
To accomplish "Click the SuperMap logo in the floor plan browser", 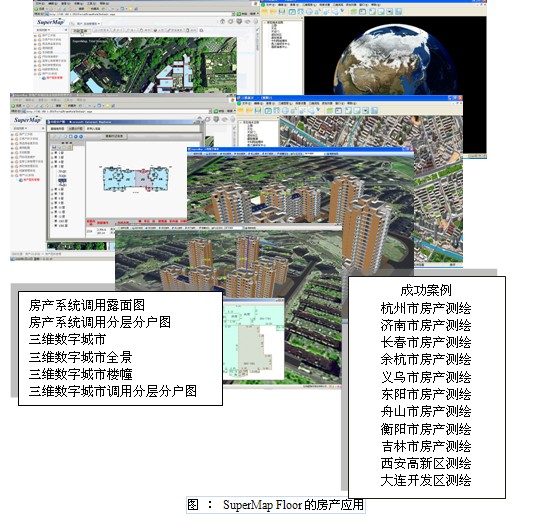I will pos(27,120).
